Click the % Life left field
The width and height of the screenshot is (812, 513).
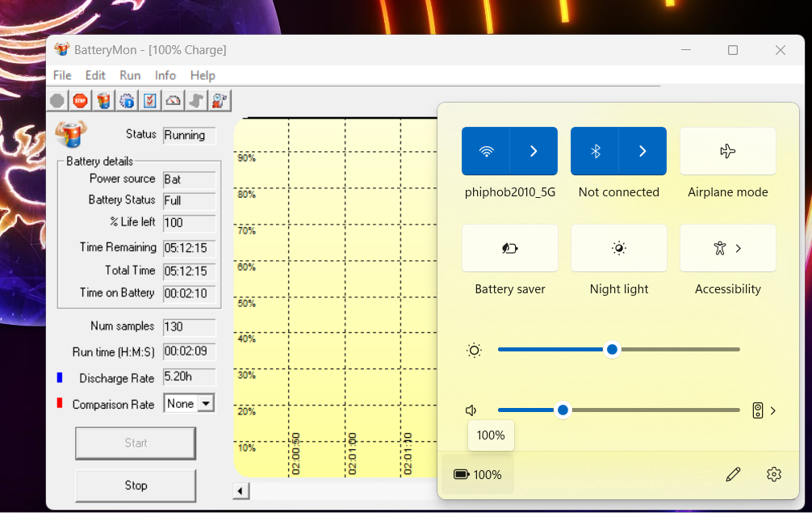[x=189, y=223]
